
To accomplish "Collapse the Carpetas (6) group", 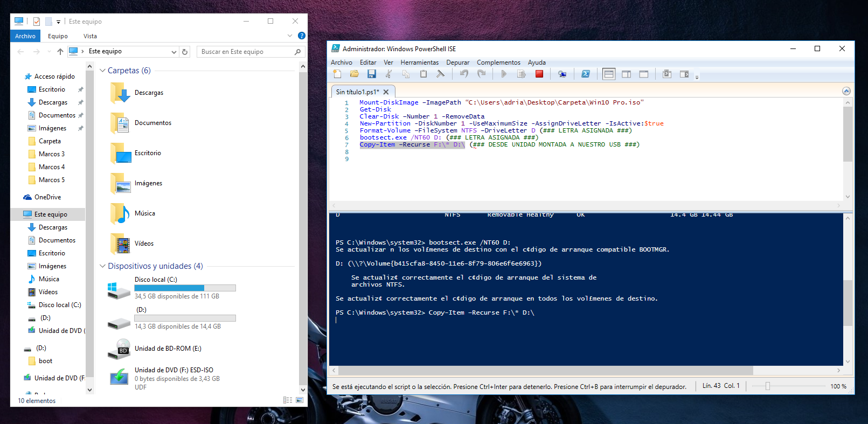I will click(103, 71).
